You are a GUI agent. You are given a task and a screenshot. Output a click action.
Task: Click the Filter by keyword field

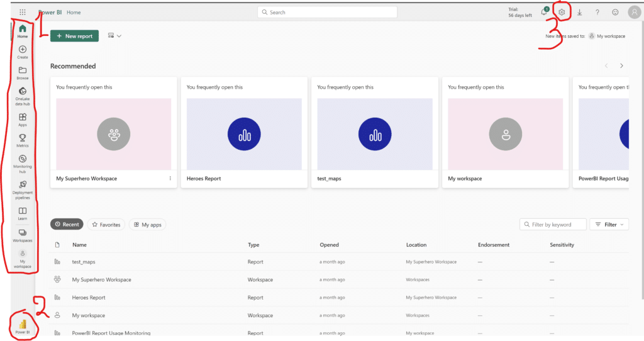557,225
